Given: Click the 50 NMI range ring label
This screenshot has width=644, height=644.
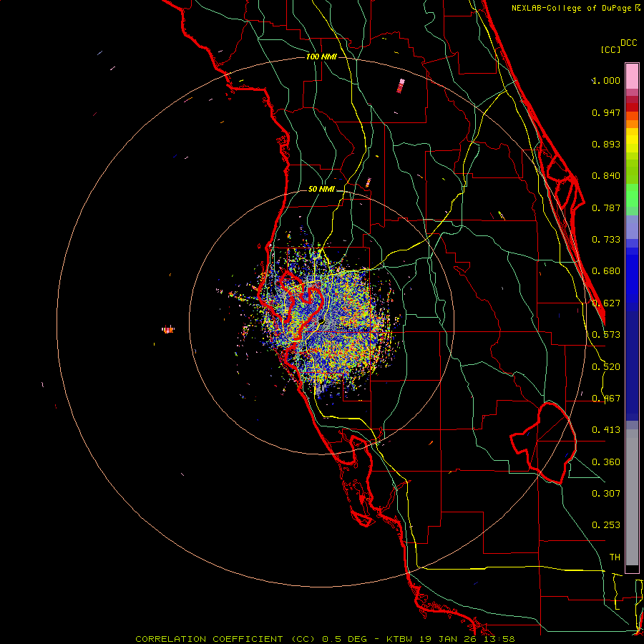Looking at the screenshot, I should pyautogui.click(x=321, y=190).
